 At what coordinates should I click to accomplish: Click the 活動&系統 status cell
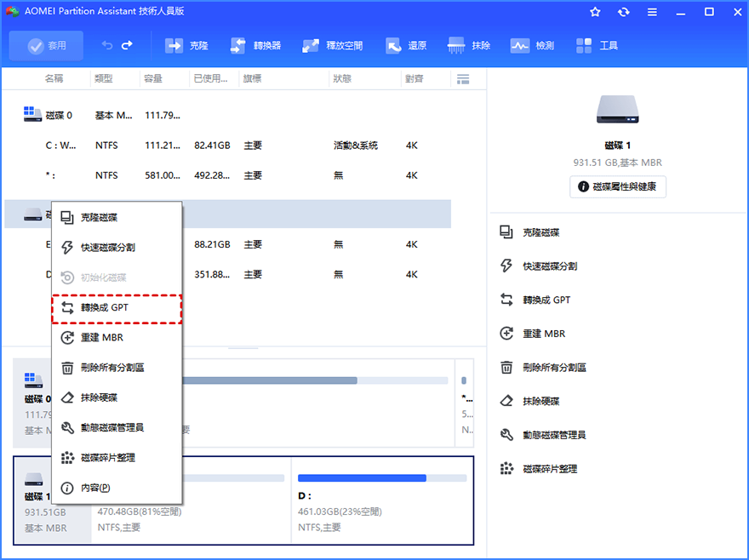point(356,146)
